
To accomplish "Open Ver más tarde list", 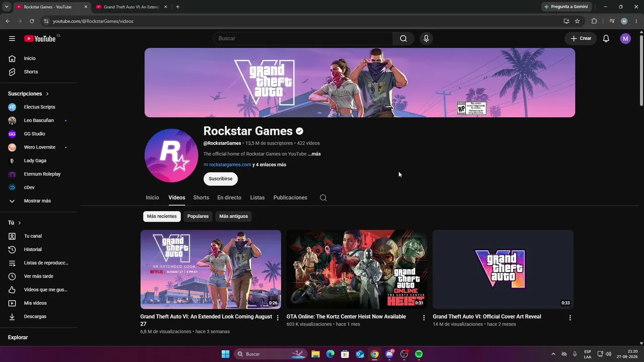I will point(38,276).
